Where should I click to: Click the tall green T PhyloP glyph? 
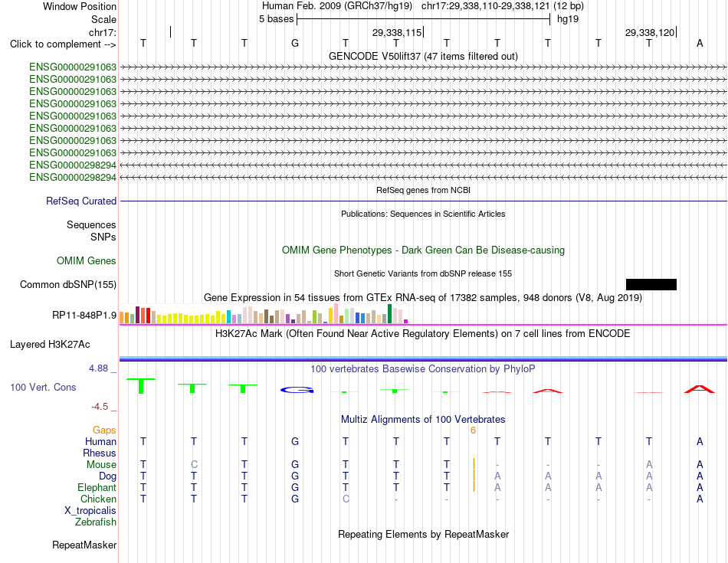coord(141,386)
